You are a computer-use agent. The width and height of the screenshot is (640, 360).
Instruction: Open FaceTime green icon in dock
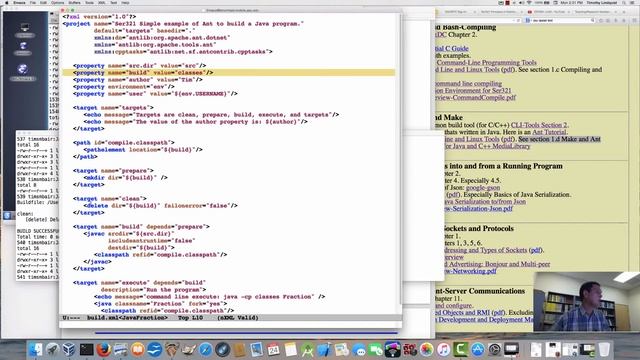pyautogui.click(x=376, y=350)
